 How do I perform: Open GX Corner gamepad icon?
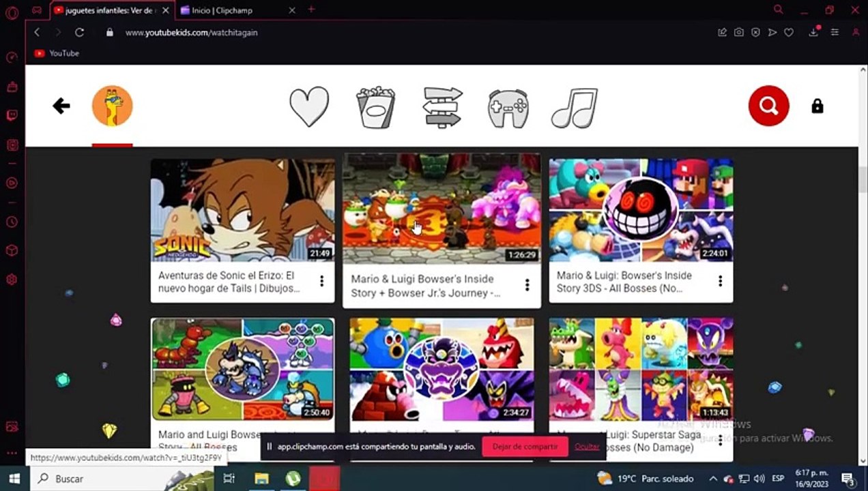click(x=37, y=10)
